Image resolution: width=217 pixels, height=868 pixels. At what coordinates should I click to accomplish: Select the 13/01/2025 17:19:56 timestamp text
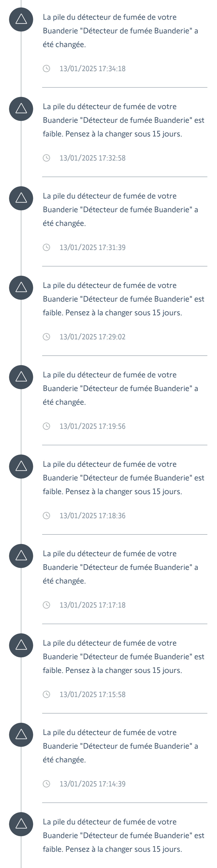[92, 426]
